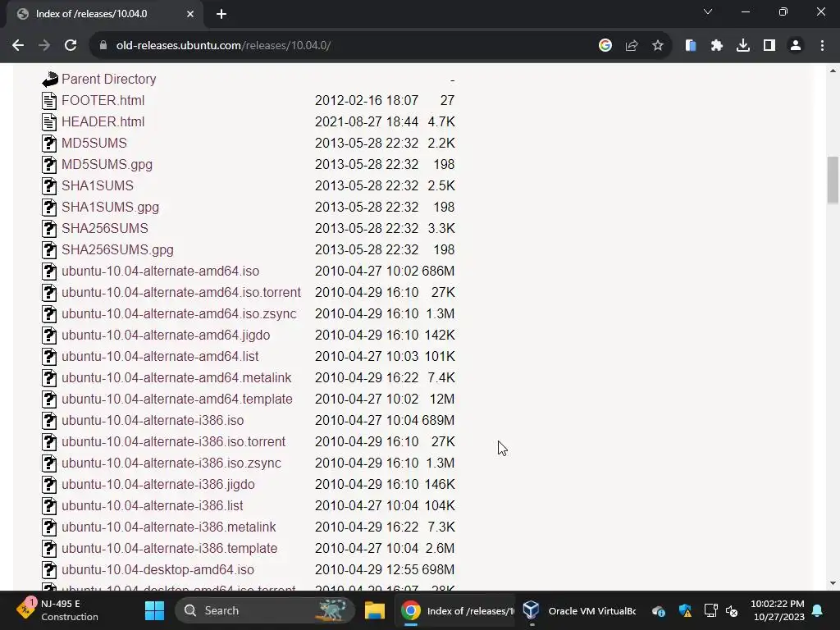840x630 pixels.
Task: Open ubuntu-10.04-alternate-i386.jigdo link
Action: pyautogui.click(x=158, y=484)
